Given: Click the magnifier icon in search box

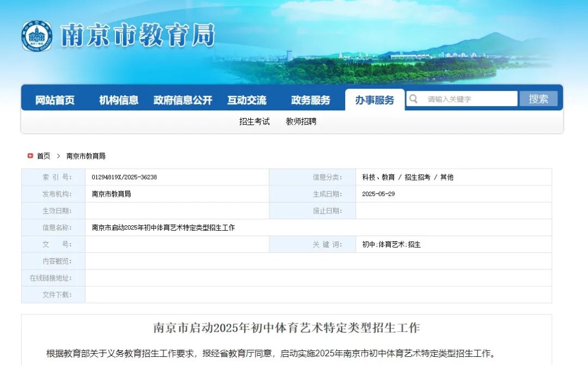Looking at the screenshot, I should (413, 99).
